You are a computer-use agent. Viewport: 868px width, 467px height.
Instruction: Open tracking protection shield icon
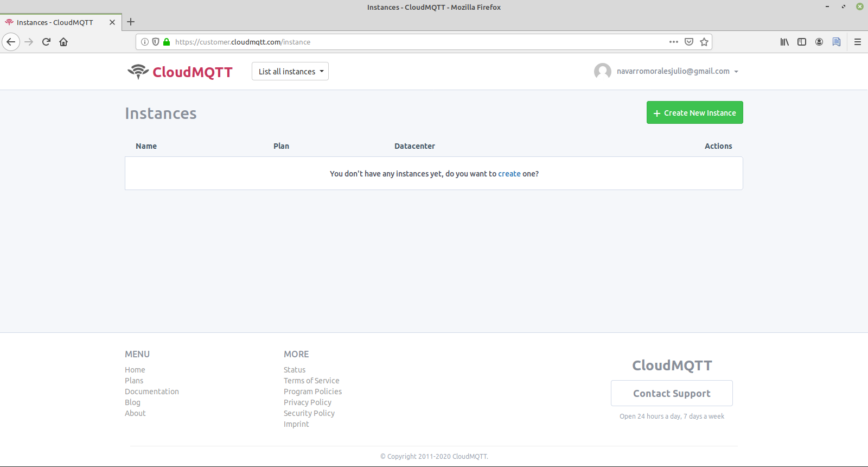tap(156, 42)
